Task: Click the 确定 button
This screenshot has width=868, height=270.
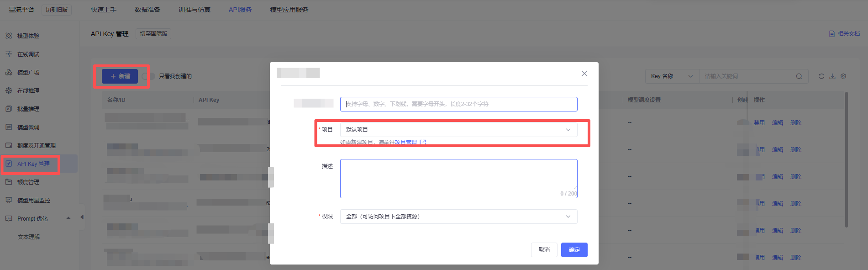Action: coord(574,250)
